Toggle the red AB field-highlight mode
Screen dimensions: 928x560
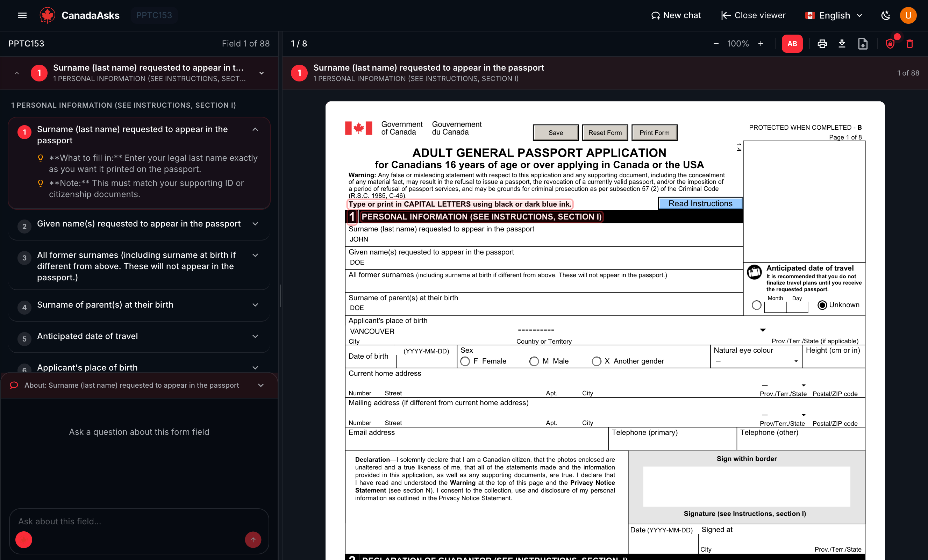(x=792, y=43)
